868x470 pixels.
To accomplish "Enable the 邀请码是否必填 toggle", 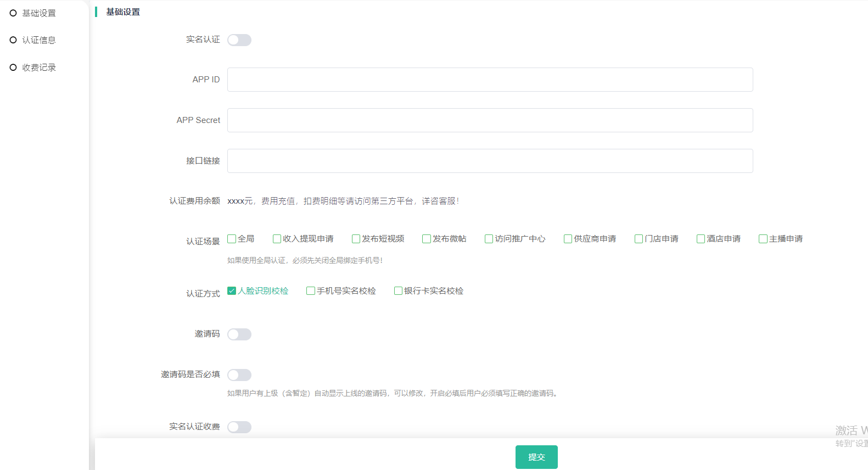I will point(239,375).
